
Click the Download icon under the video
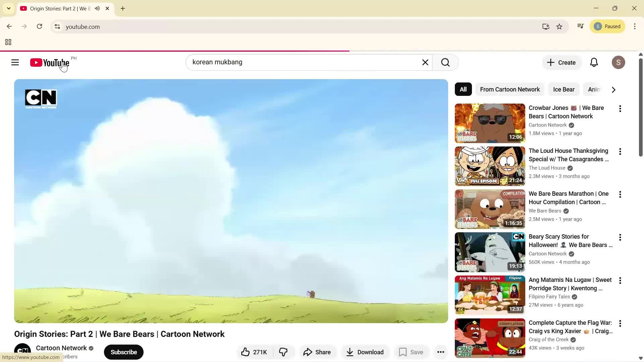pyautogui.click(x=365, y=352)
